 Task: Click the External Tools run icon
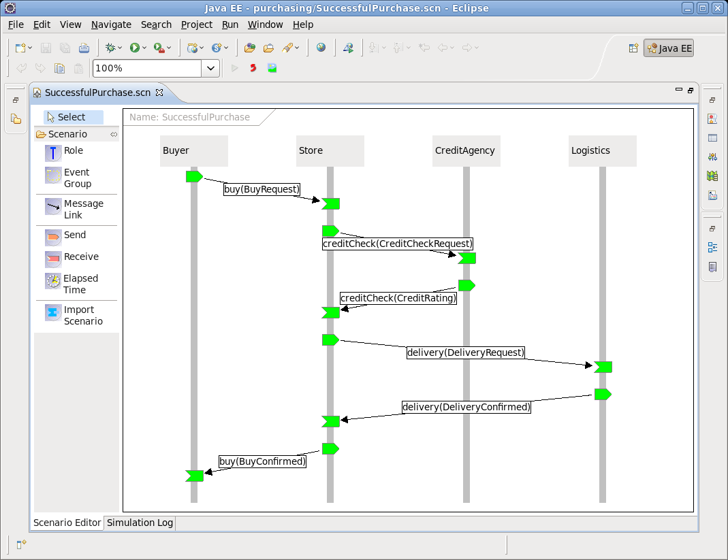pos(159,48)
